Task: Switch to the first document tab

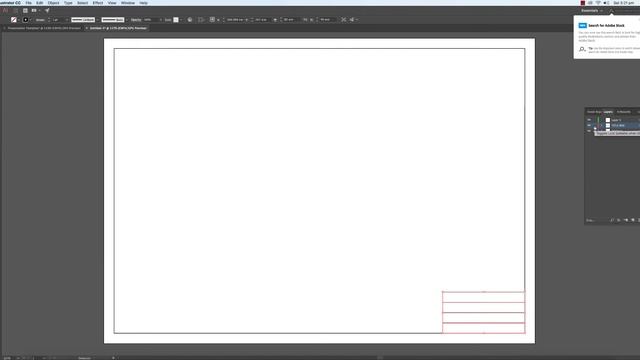Action: click(x=43, y=28)
